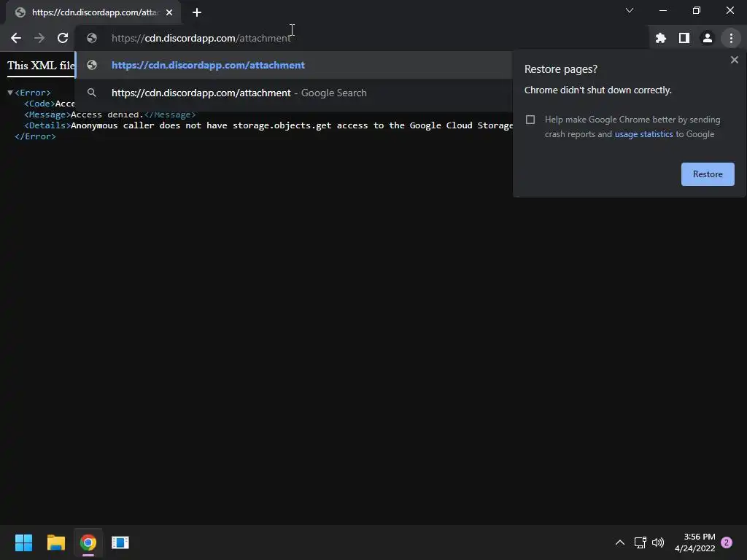Open the network status tray icon
The height and width of the screenshot is (560, 747).
click(x=640, y=542)
